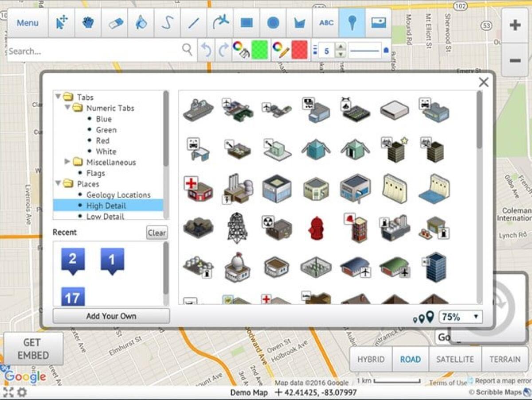This screenshot has height=400, width=532.
Task: Pick the straight Line tool
Action: pyautogui.click(x=194, y=22)
